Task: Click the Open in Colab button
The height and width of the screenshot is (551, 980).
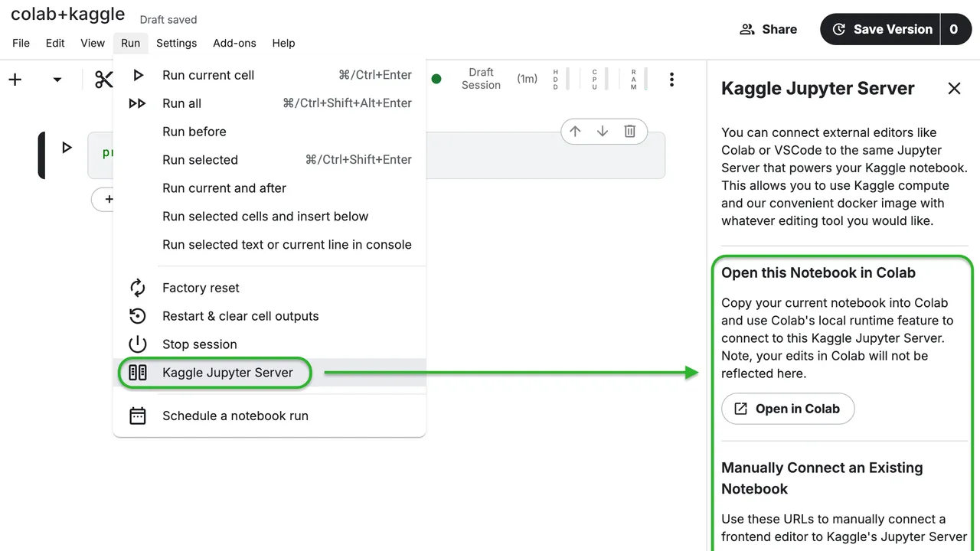Action: [788, 409]
